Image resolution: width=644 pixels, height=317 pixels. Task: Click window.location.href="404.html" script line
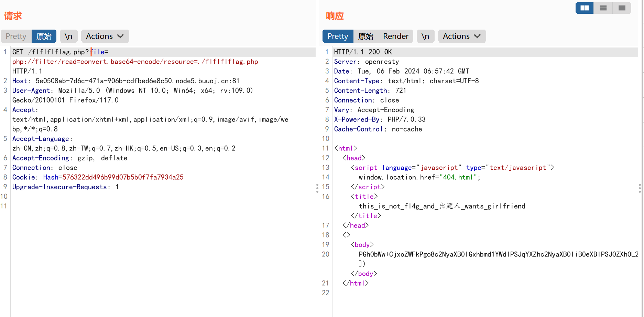[x=419, y=177]
